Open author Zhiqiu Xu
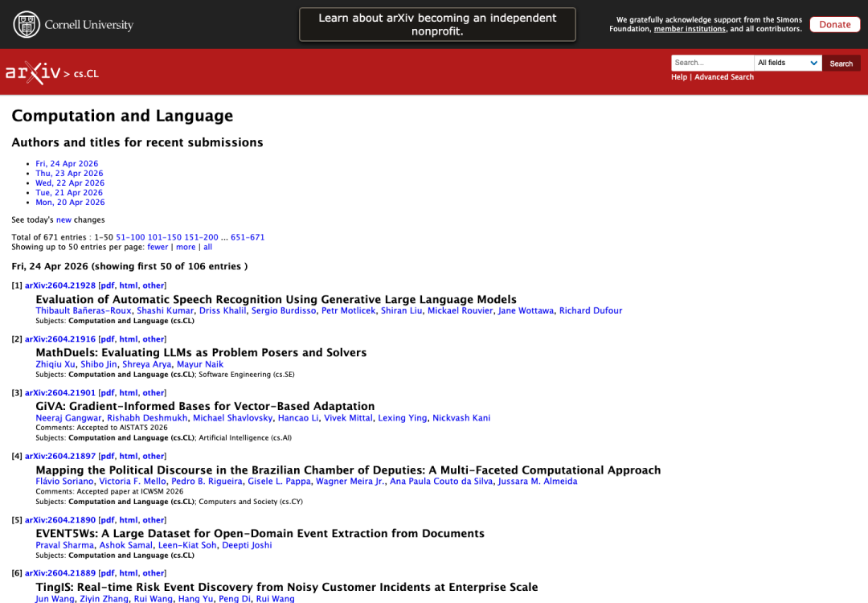 click(55, 364)
